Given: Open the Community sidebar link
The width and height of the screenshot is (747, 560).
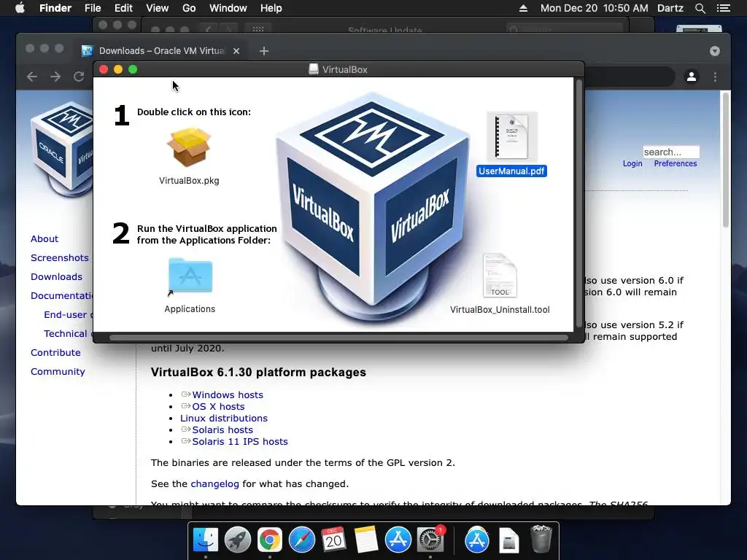Looking at the screenshot, I should 58,371.
